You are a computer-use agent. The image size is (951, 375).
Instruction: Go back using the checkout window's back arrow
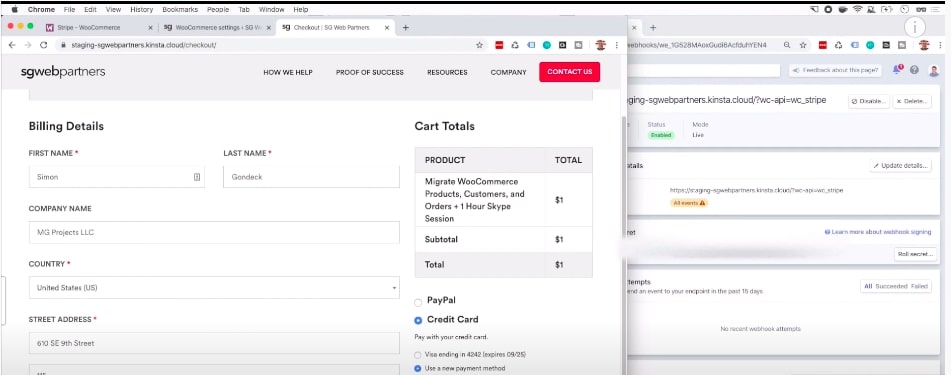tap(12, 45)
